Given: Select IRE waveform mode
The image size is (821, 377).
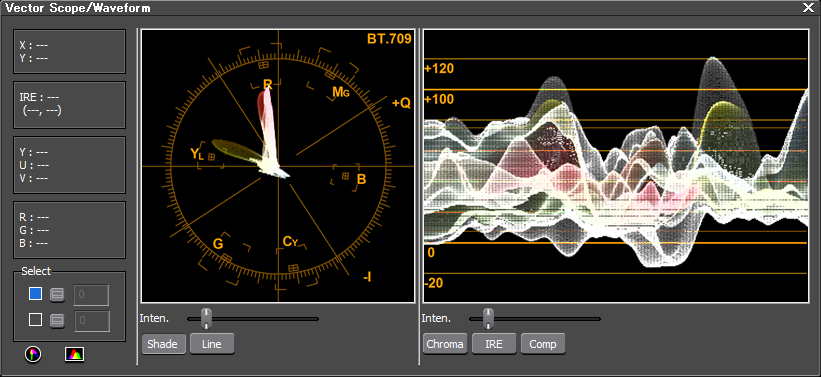Looking at the screenshot, I should click(x=494, y=344).
